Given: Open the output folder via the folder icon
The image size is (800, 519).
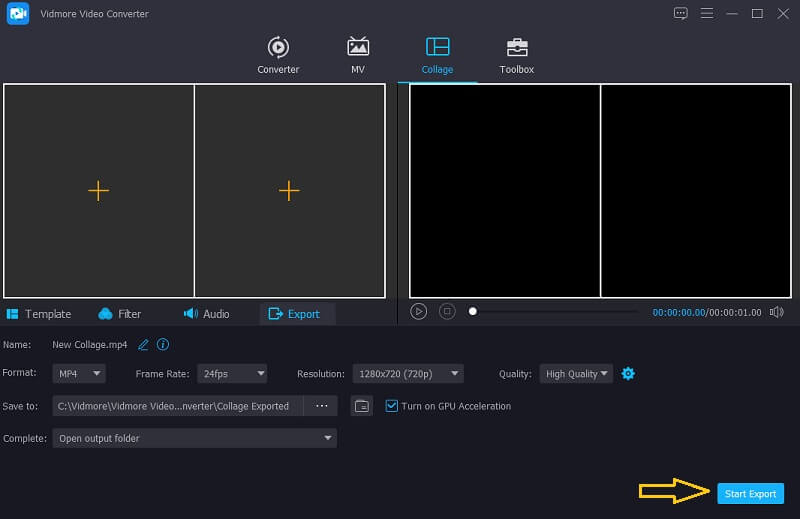Looking at the screenshot, I should 362,406.
